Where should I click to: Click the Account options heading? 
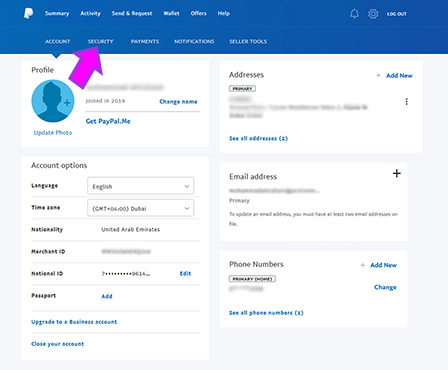click(59, 165)
